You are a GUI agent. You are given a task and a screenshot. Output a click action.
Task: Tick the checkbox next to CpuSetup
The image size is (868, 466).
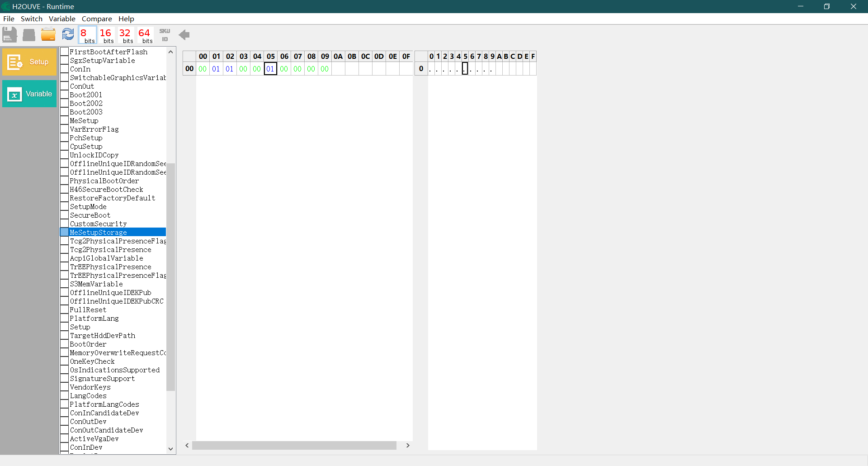[x=65, y=147]
